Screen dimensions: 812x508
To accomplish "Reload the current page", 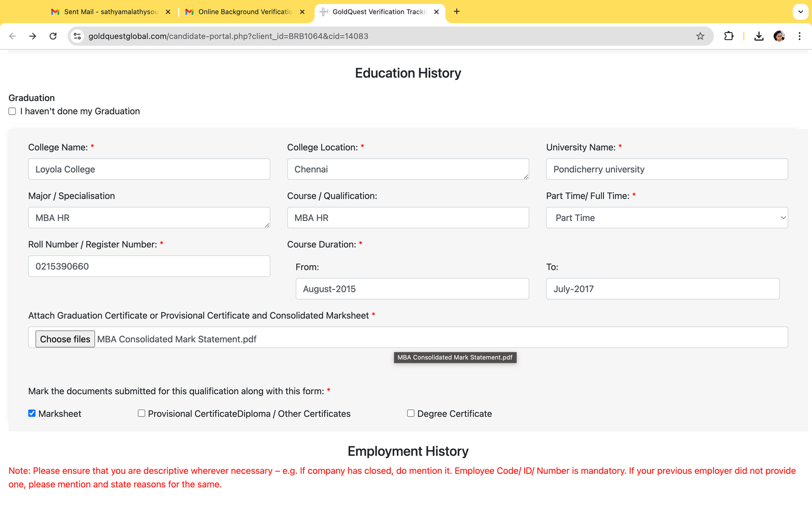I will tap(53, 36).
